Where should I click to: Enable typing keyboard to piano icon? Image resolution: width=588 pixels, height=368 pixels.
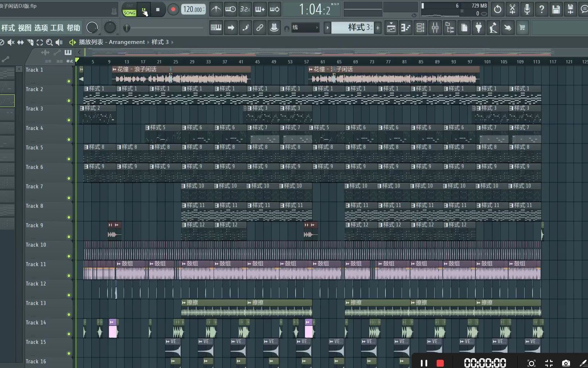click(x=216, y=28)
